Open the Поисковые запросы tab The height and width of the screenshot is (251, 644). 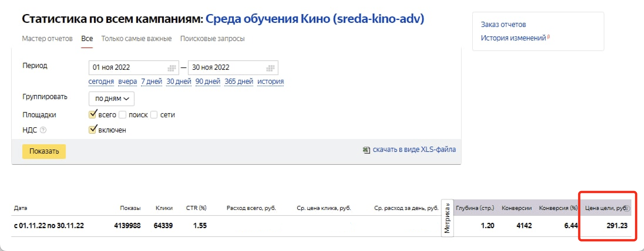tap(212, 39)
